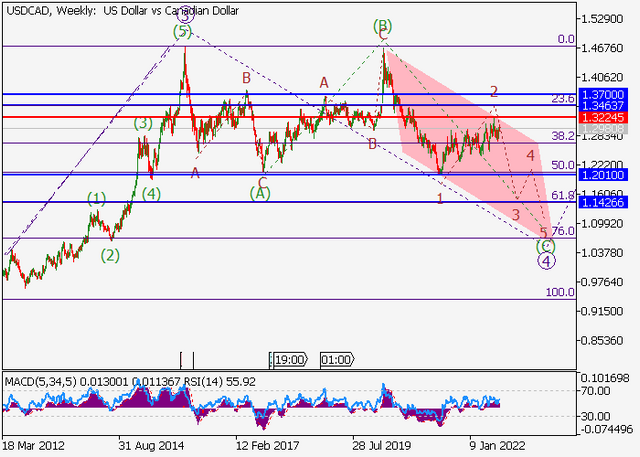This screenshot has height=457, width=640.
Task: Select the blue 1.20100 price label
Action: 603,175
